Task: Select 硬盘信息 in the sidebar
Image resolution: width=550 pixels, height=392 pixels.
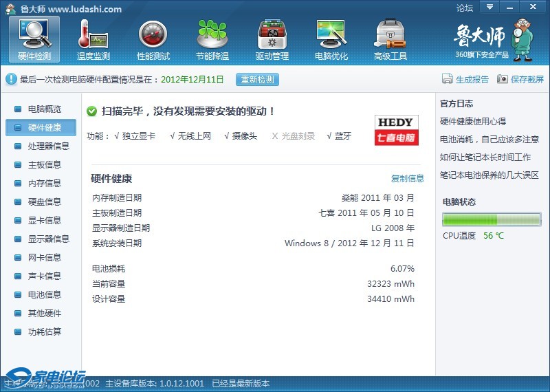Action: (x=44, y=202)
